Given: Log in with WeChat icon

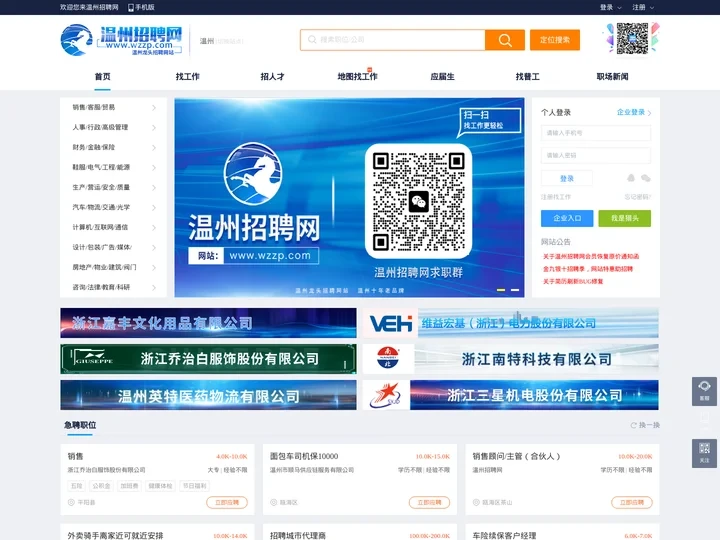Looking at the screenshot, I should click(646, 178).
